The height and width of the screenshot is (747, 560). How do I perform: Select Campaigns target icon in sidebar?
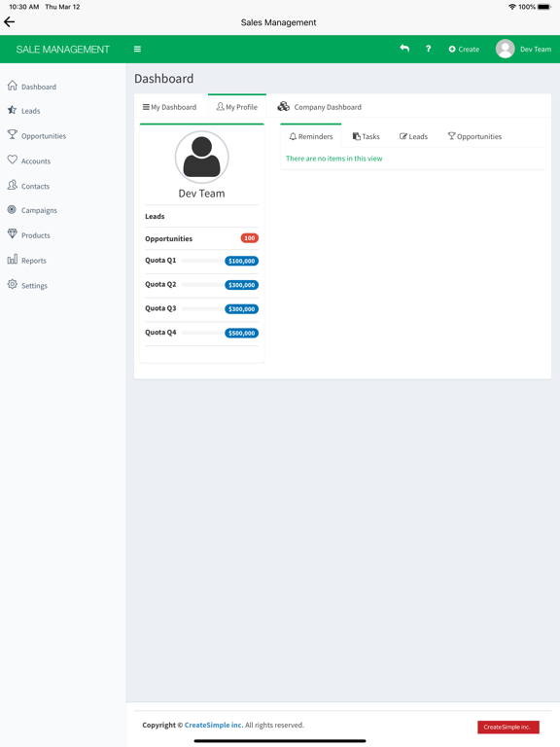click(12, 210)
